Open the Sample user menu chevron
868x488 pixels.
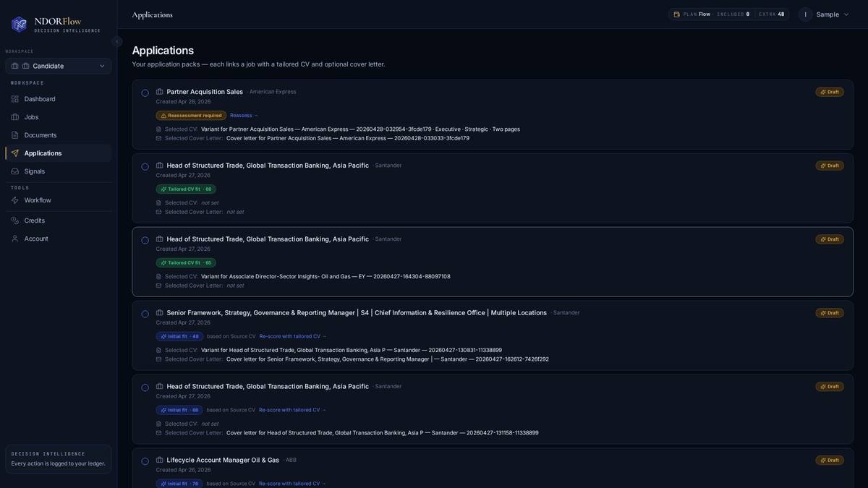(846, 14)
